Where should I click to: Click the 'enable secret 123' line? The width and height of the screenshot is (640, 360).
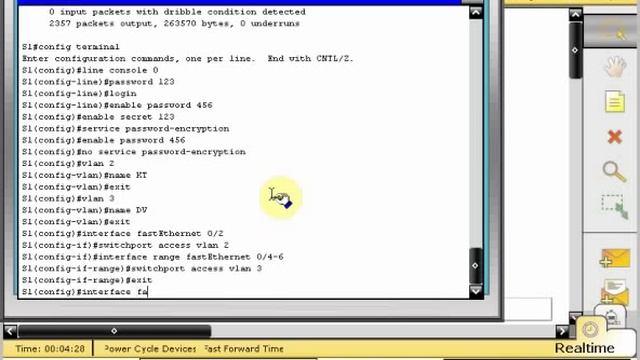click(98, 117)
